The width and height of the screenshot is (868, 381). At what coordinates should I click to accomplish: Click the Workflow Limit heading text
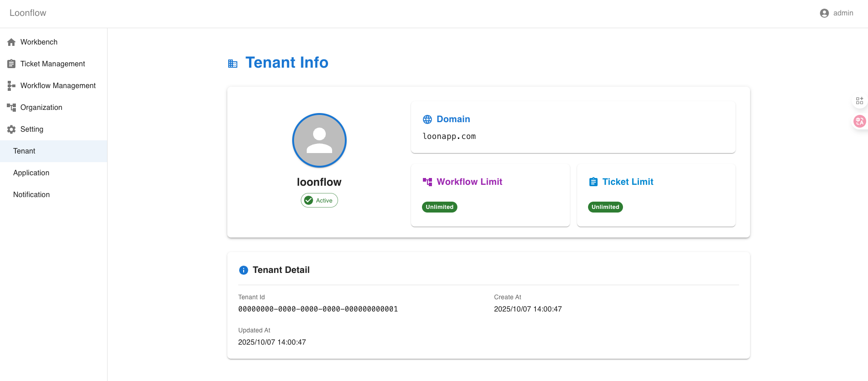[470, 182]
